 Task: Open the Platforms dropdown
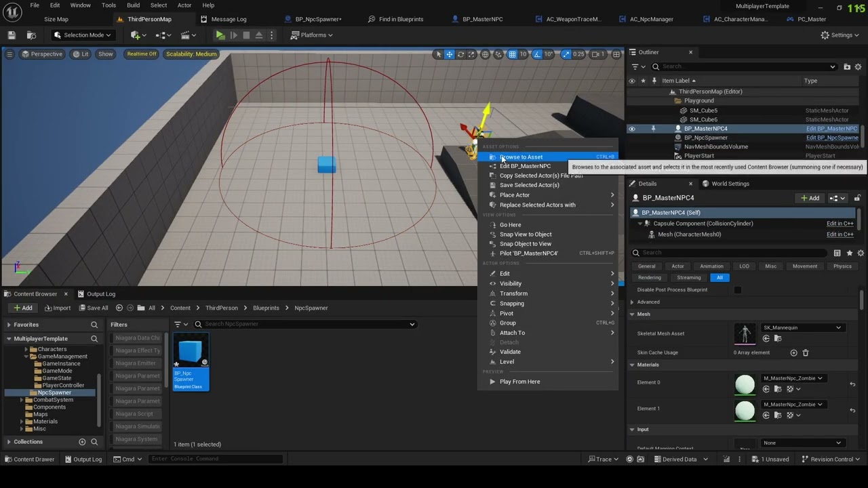pyautogui.click(x=312, y=35)
